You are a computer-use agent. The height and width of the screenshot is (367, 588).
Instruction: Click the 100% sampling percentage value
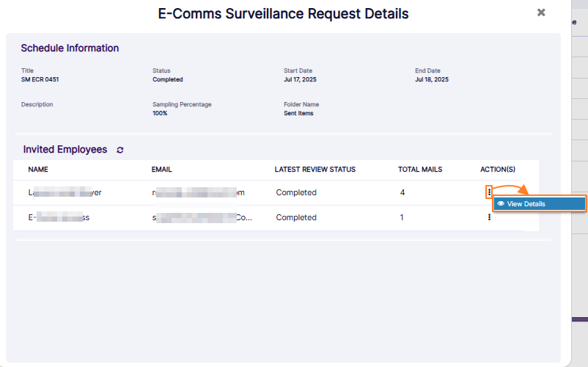[160, 114]
